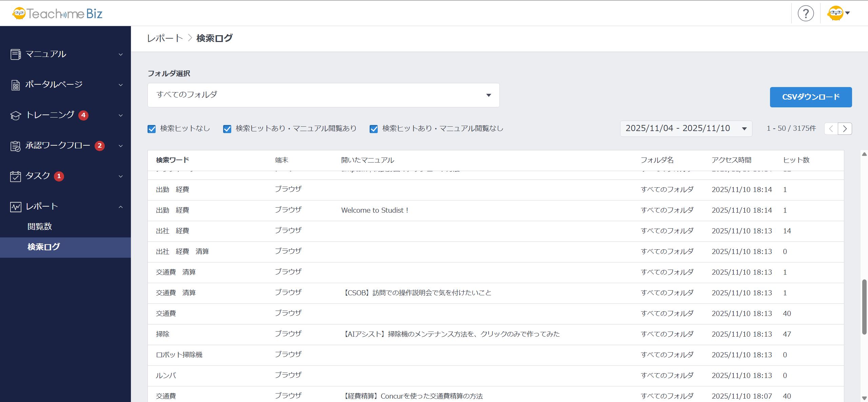Image resolution: width=868 pixels, height=402 pixels.
Task: Select the 検索ログ sidebar item
Action: [x=43, y=247]
